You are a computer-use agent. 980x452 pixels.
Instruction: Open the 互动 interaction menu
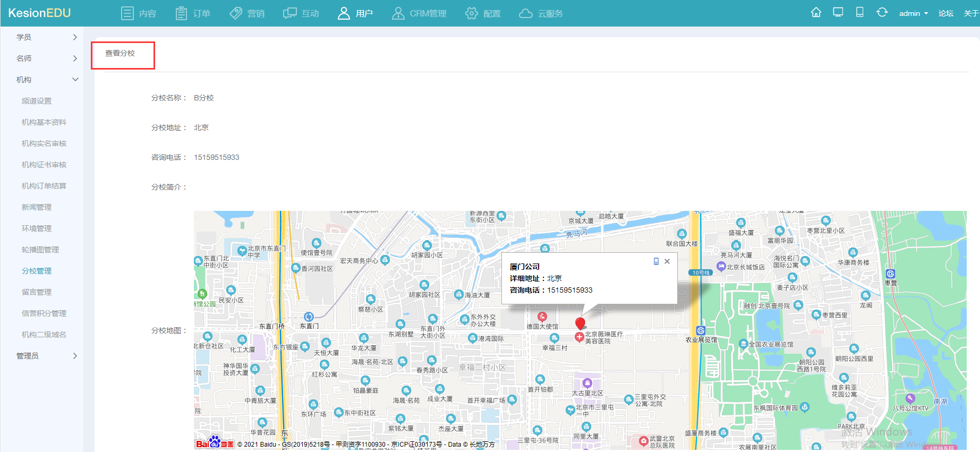pos(301,13)
